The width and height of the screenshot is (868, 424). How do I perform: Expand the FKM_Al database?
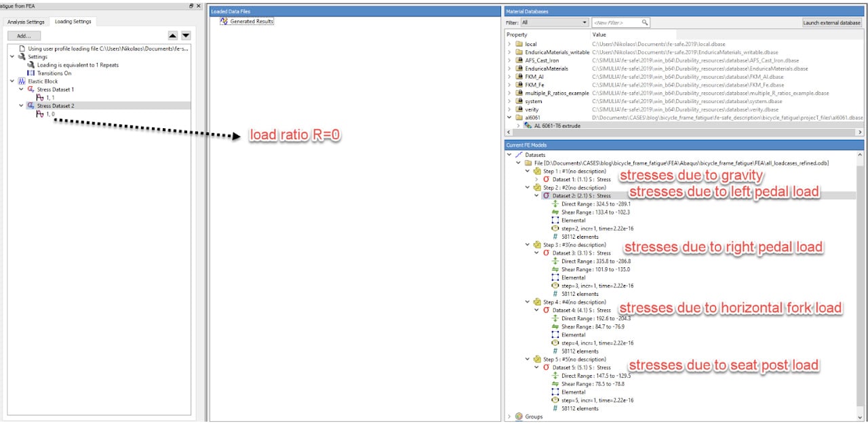click(509, 77)
